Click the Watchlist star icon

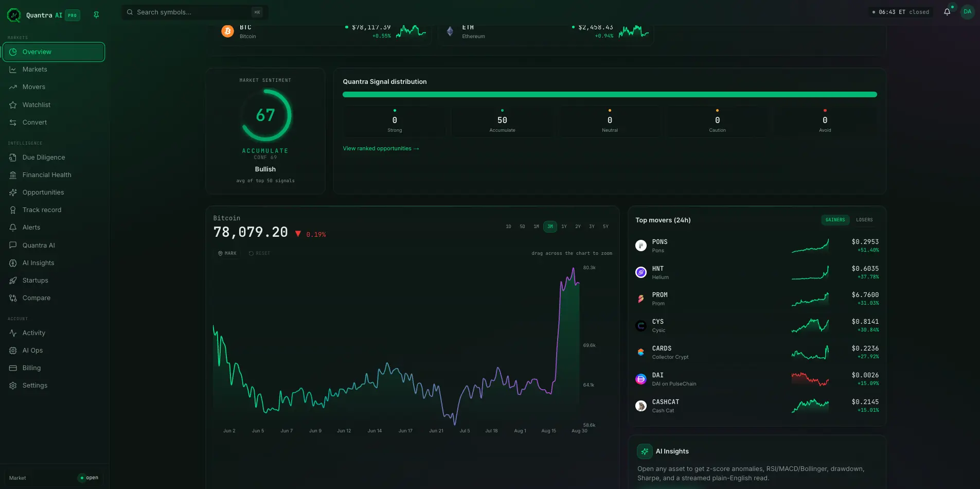pos(13,105)
